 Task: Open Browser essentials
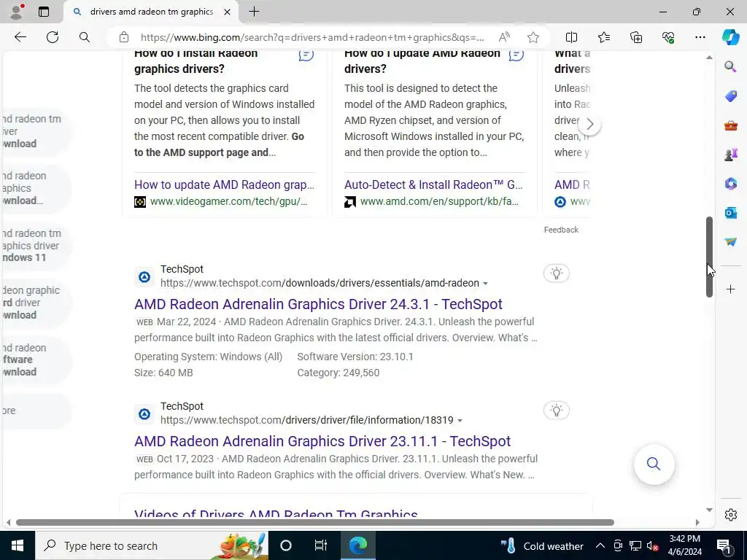(668, 37)
